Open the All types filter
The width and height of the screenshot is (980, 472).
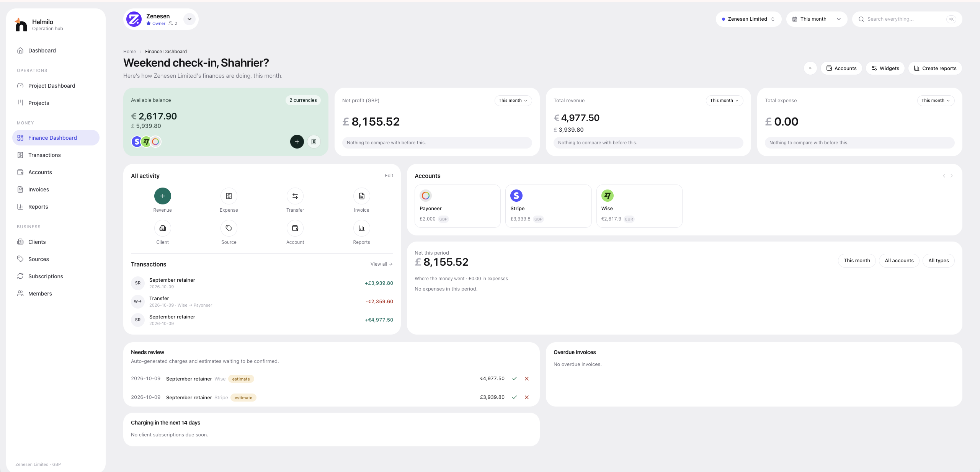pyautogui.click(x=939, y=261)
